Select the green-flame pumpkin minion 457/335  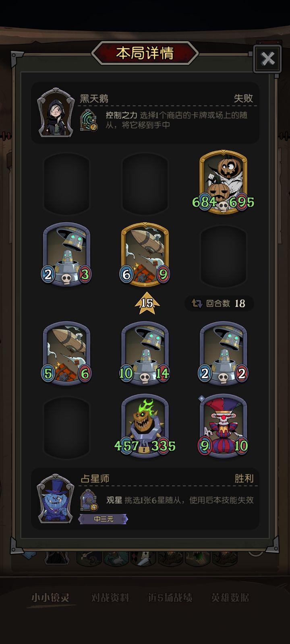(x=145, y=426)
